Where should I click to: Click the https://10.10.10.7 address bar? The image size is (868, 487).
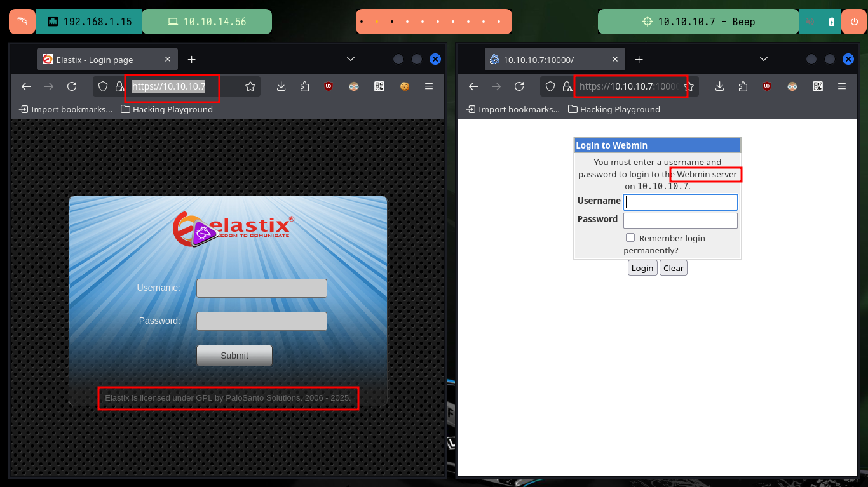coord(177,86)
